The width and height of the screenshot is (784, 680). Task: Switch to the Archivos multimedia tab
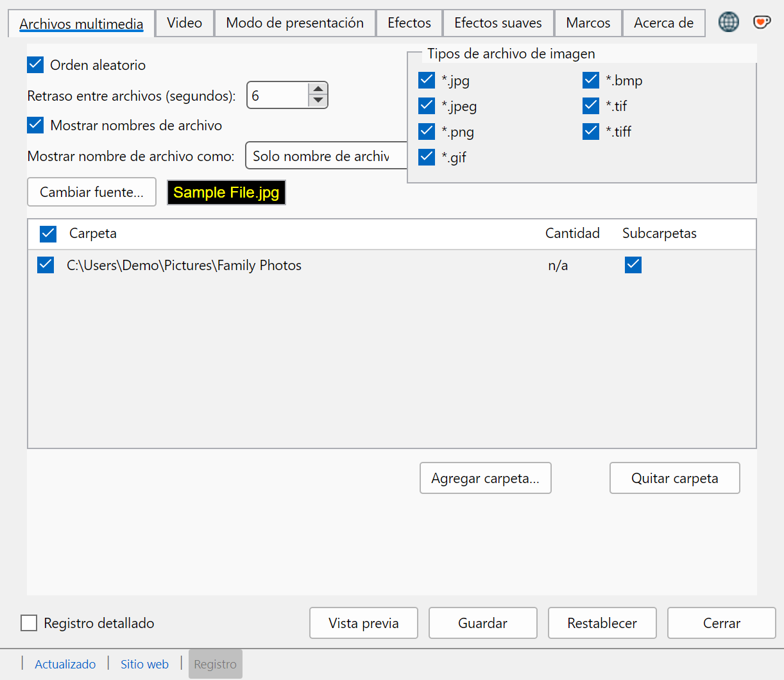point(81,24)
